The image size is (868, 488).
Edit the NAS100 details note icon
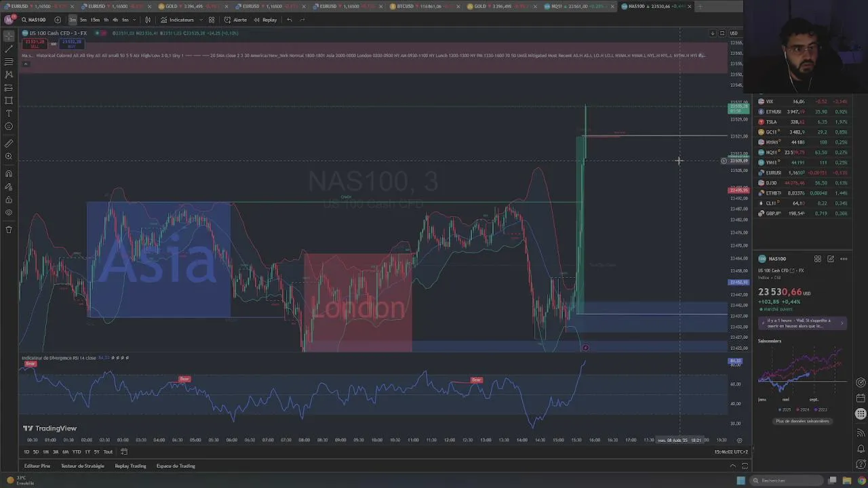(831, 259)
